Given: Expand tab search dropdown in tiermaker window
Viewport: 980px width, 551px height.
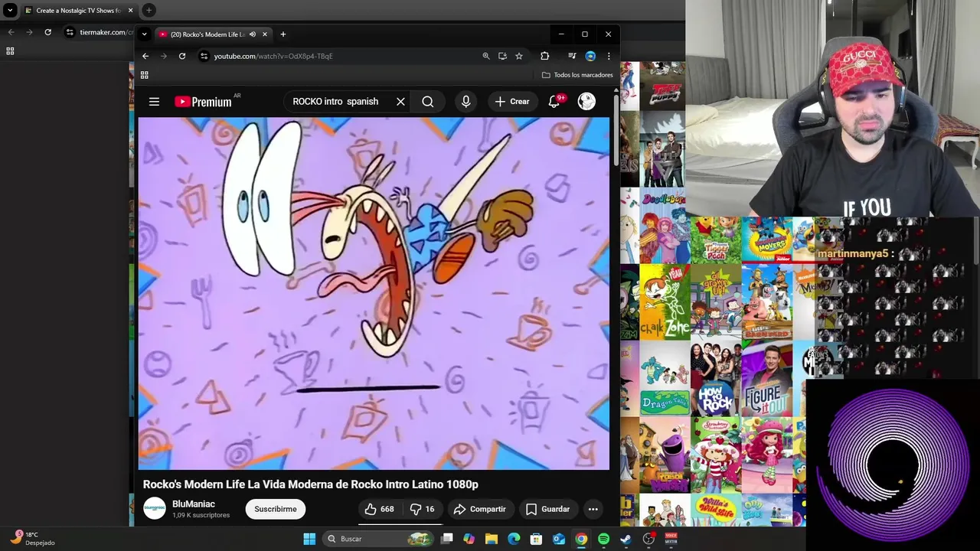Looking at the screenshot, I should pos(10,11).
